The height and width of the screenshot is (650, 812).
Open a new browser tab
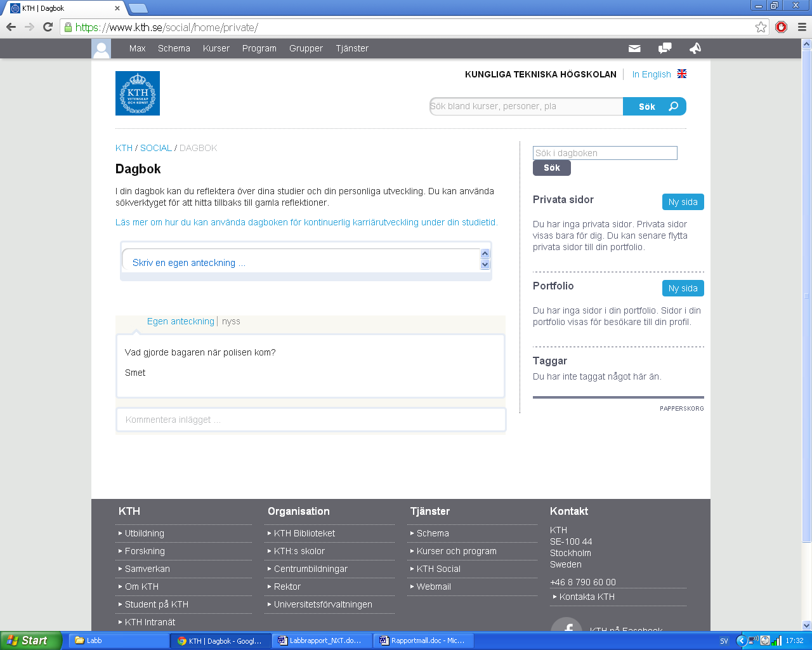138,8
